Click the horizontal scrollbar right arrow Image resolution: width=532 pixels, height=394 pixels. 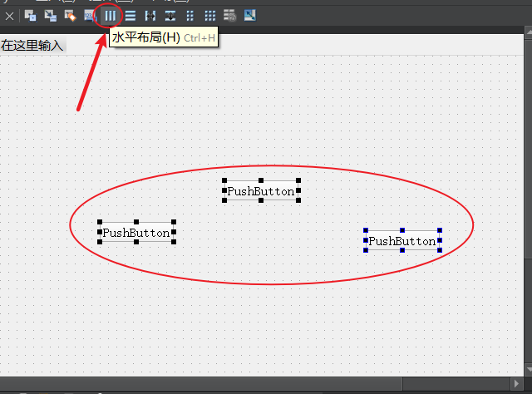click(x=517, y=384)
